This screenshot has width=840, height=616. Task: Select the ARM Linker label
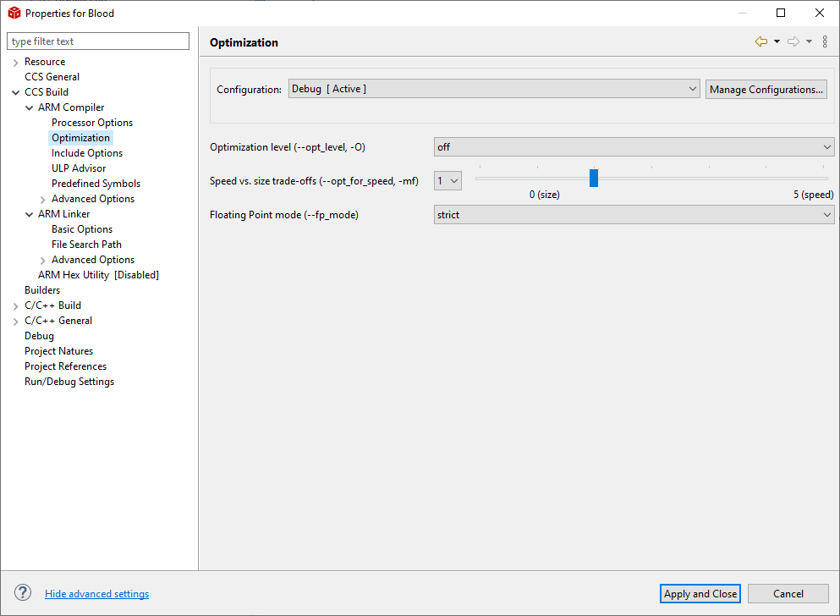click(x=63, y=214)
